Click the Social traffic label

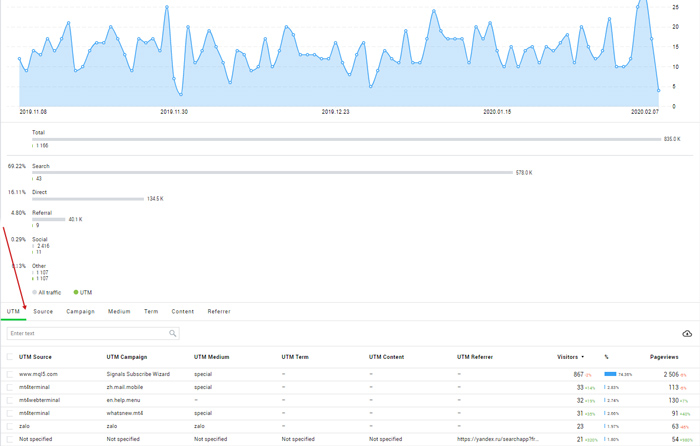40,239
